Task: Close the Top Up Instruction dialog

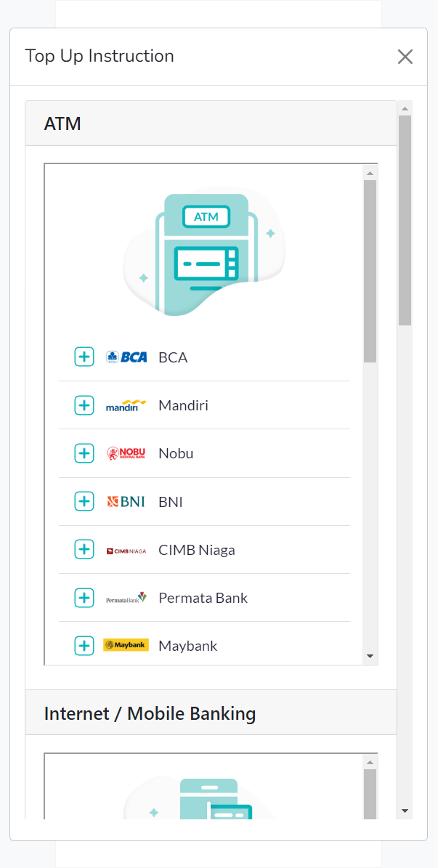Action: pos(405,57)
